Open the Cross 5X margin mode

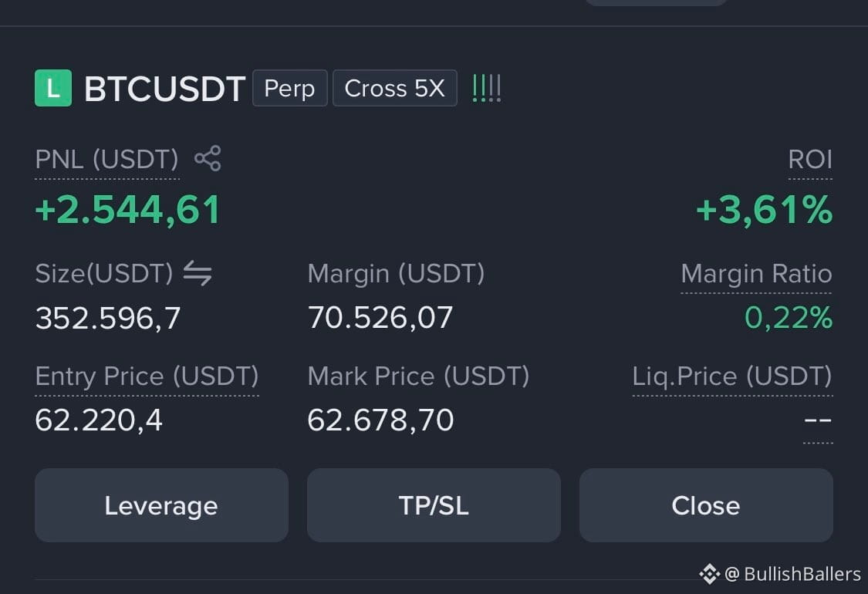395,88
